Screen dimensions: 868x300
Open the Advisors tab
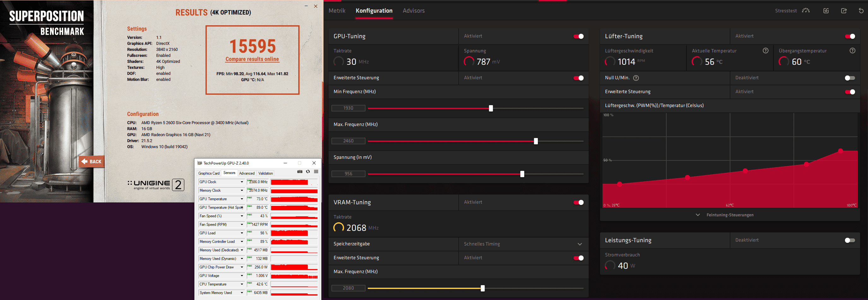click(x=413, y=10)
